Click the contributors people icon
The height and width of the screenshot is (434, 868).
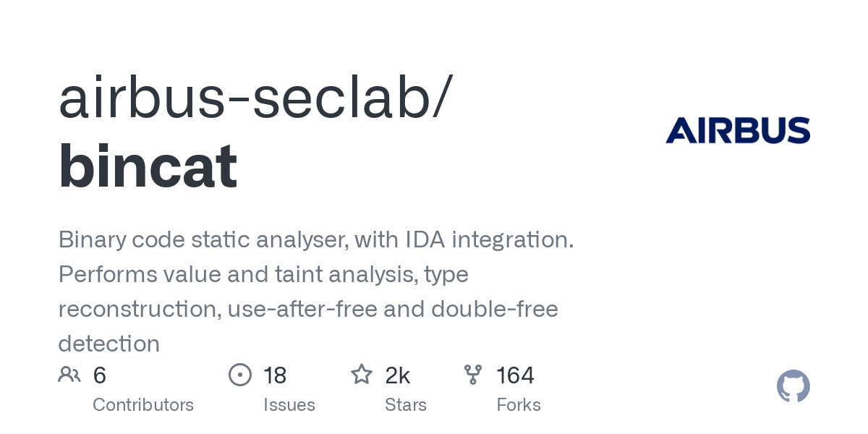tap(69, 375)
